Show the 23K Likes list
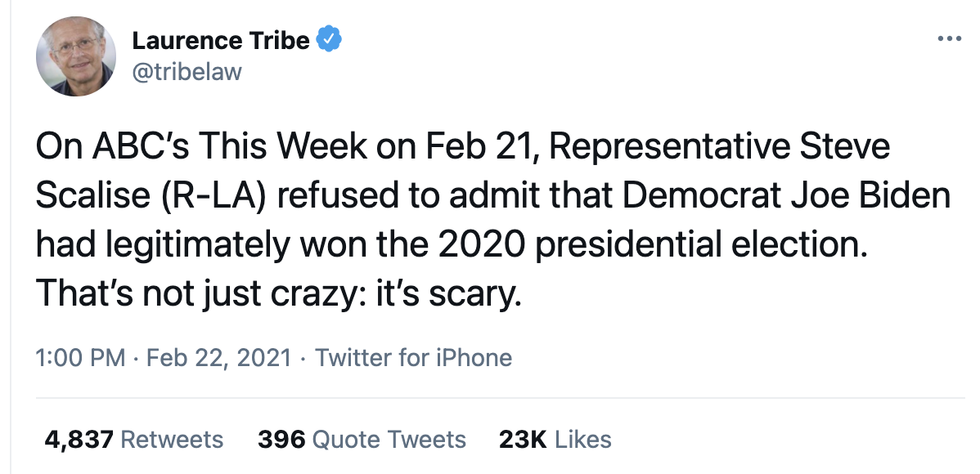Image resolution: width=980 pixels, height=474 pixels. point(555,440)
